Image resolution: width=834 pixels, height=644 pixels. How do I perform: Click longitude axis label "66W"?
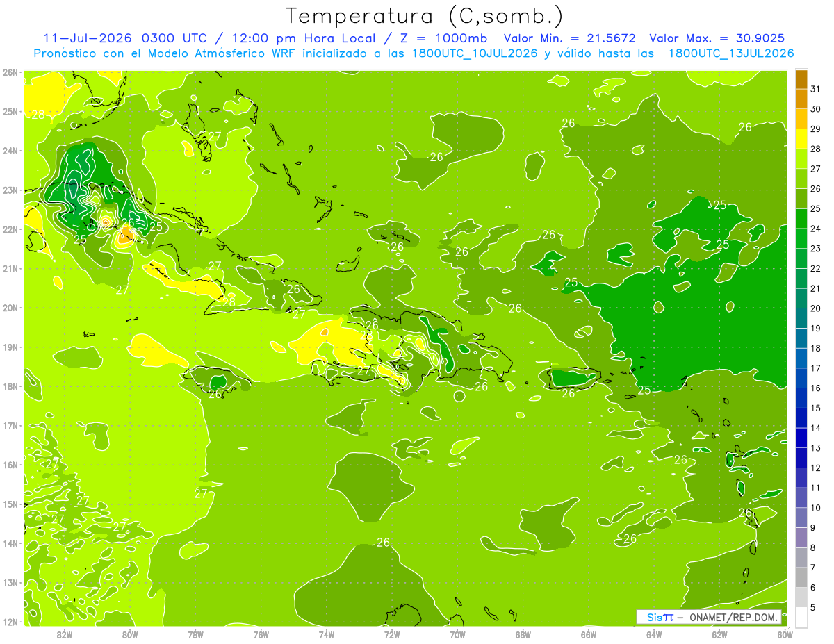[588, 635]
